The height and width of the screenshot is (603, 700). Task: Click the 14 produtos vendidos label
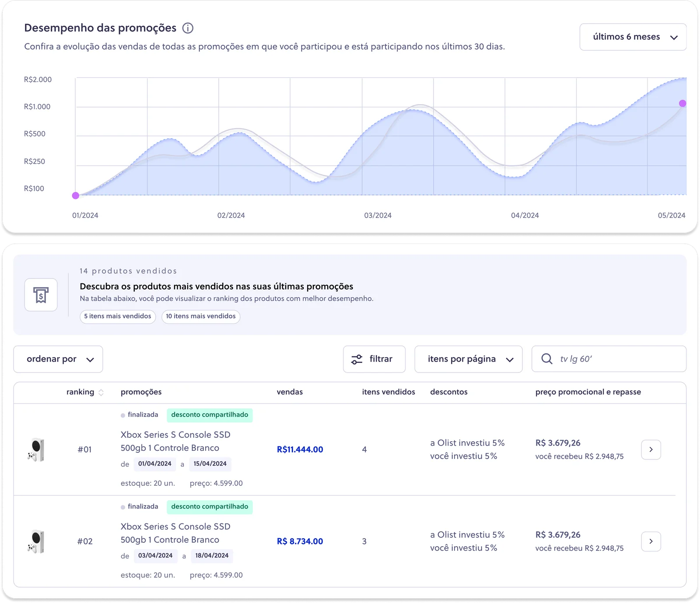tap(128, 271)
